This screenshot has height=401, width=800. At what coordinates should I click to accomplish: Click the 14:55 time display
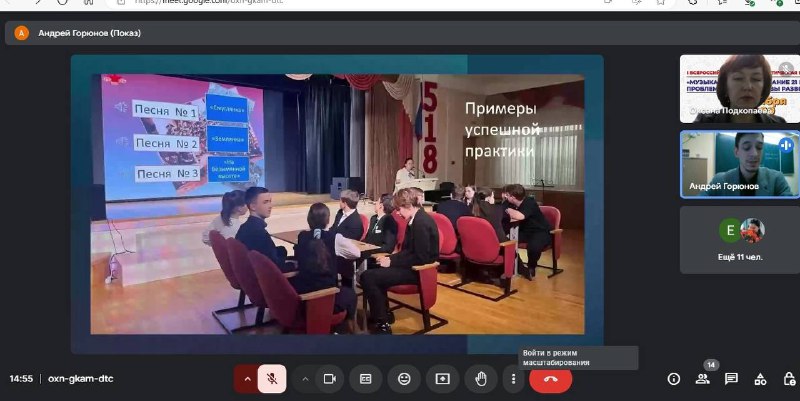point(21,379)
